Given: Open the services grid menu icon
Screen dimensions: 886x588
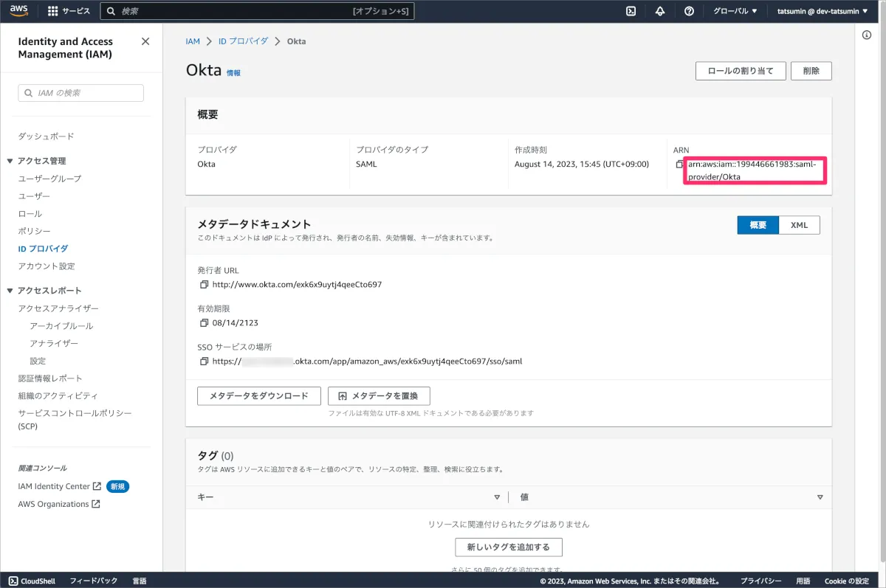Looking at the screenshot, I should [x=53, y=11].
